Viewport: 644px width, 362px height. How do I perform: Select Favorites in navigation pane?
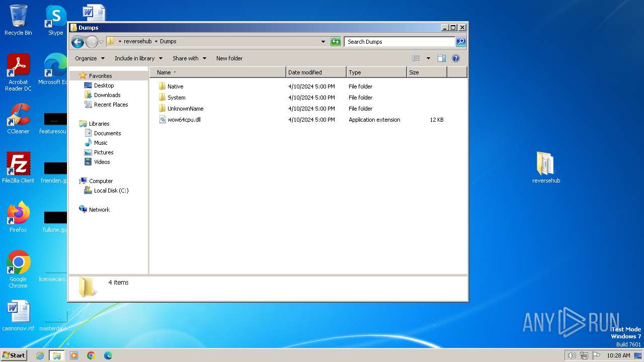[x=100, y=76]
